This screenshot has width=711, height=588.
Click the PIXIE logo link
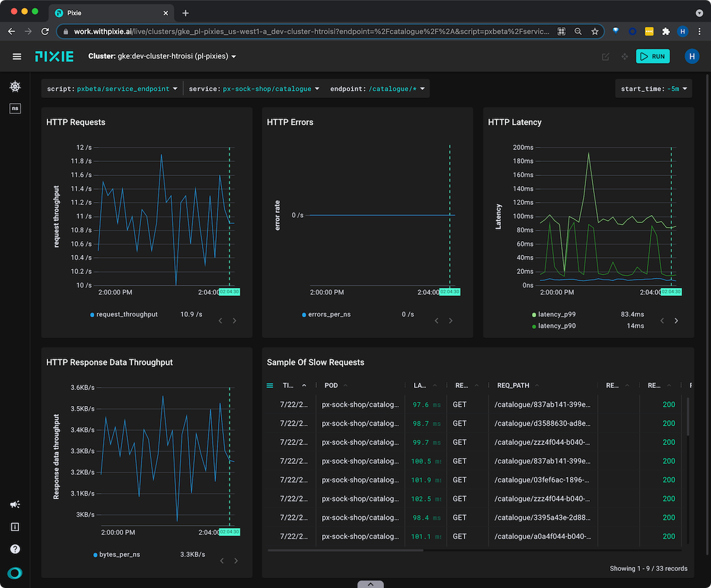55,56
